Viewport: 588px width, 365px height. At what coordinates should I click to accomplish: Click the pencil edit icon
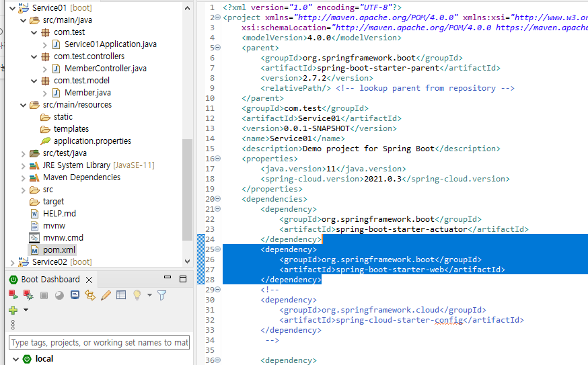(106, 295)
